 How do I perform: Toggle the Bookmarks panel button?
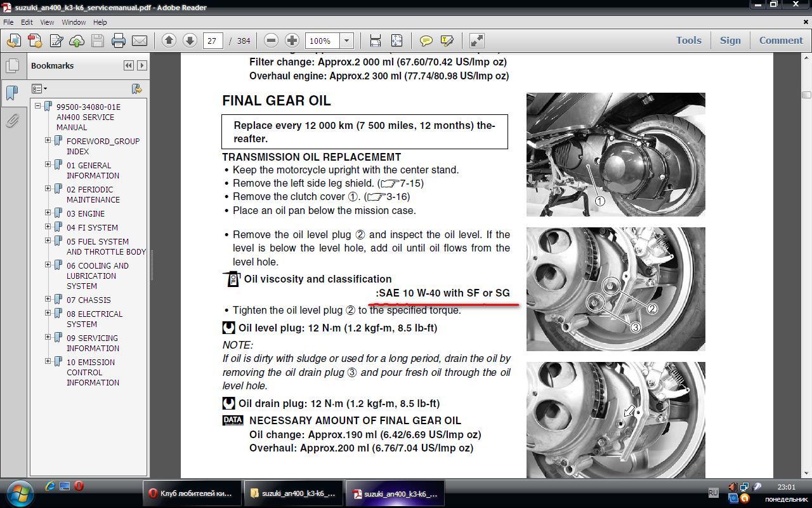[x=12, y=93]
